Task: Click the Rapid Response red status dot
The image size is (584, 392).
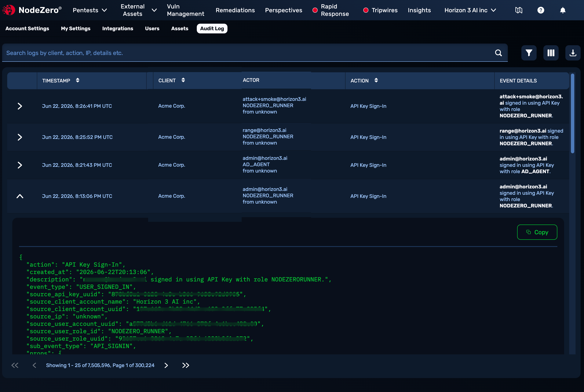Action: point(315,10)
